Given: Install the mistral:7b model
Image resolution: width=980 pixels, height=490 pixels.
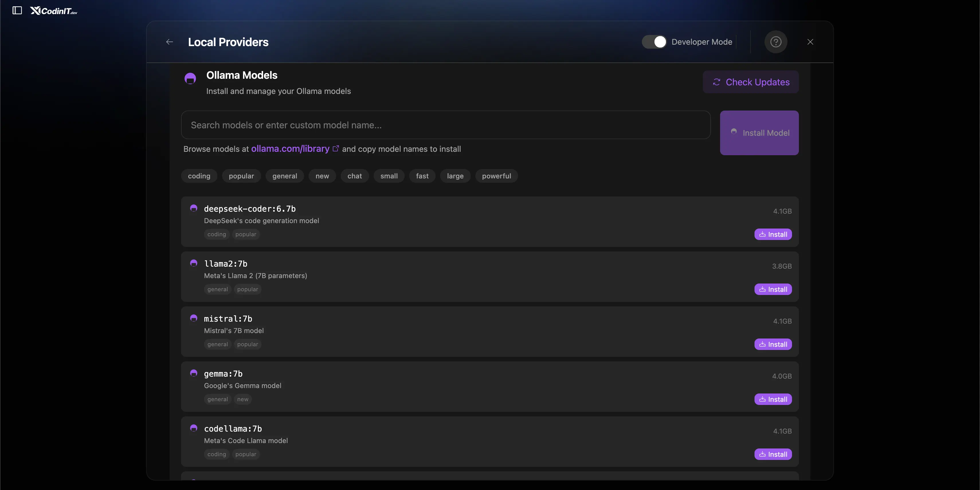Looking at the screenshot, I should pyautogui.click(x=773, y=345).
